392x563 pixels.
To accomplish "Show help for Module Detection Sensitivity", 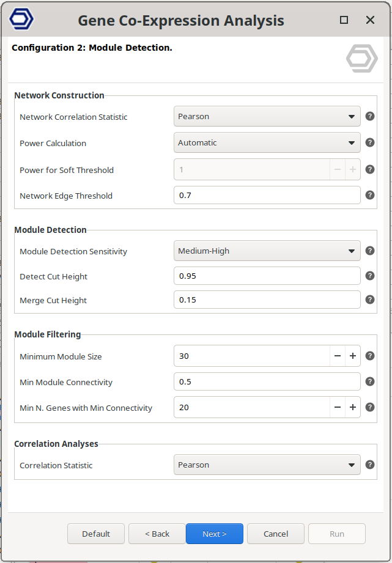I will tap(370, 251).
